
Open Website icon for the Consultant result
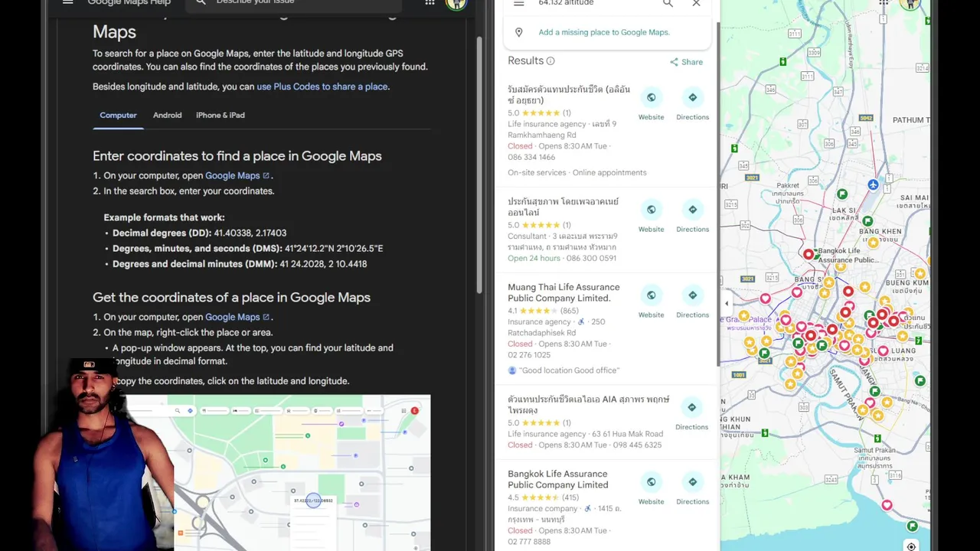(652, 210)
